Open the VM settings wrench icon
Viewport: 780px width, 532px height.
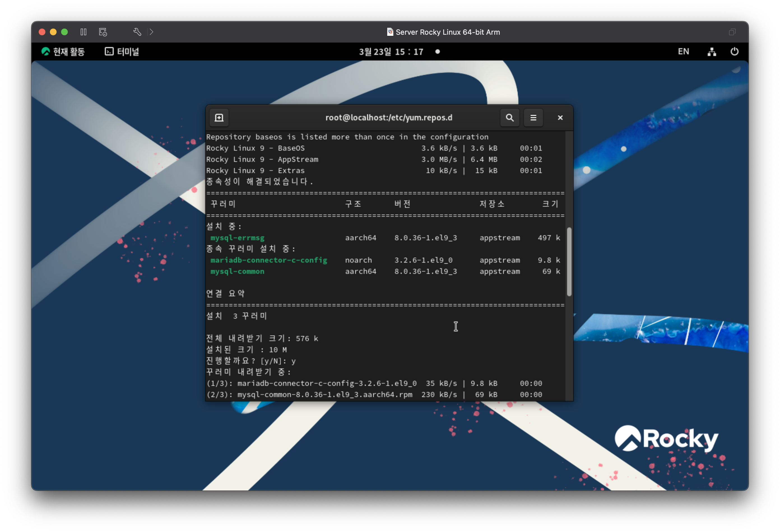137,32
